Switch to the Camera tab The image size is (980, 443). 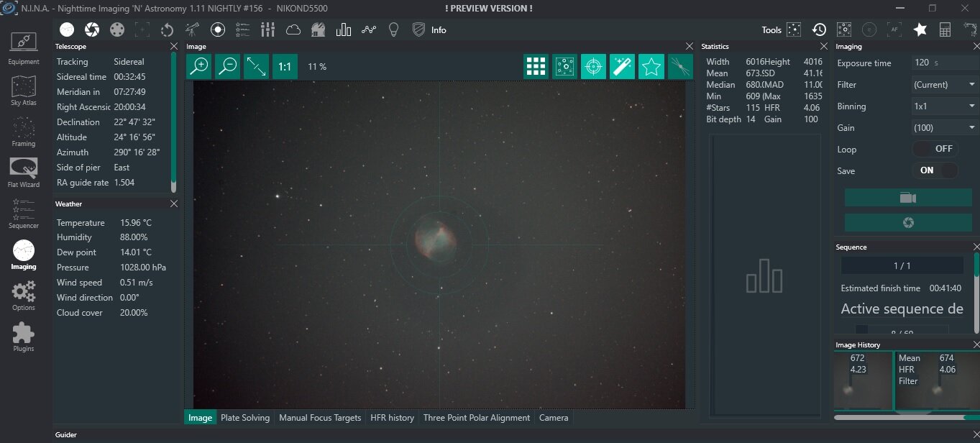point(554,418)
